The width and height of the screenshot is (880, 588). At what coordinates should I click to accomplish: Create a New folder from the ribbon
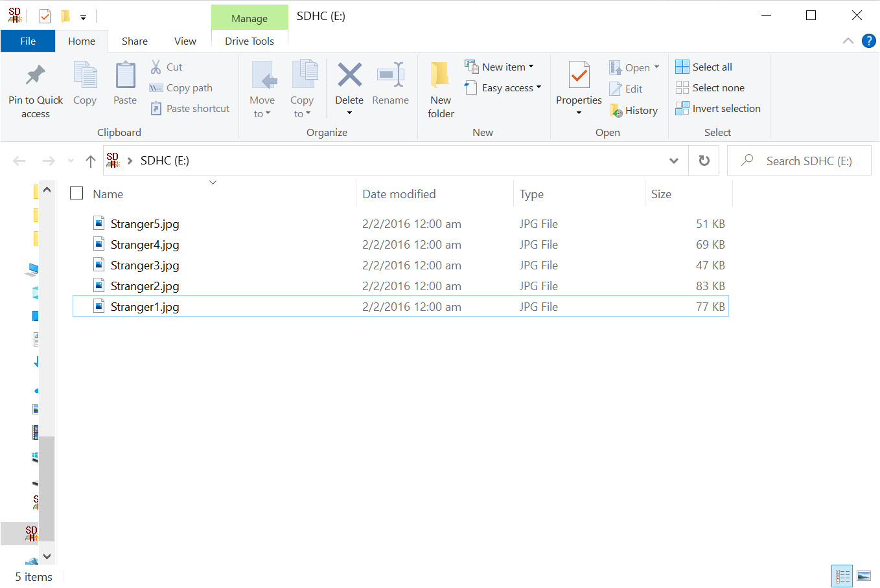point(441,89)
